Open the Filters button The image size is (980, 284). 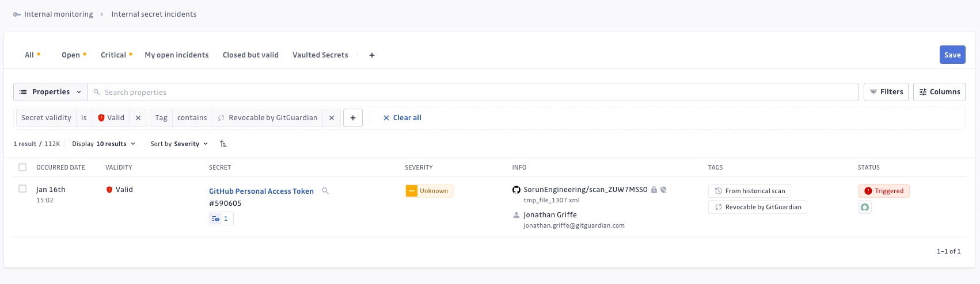[x=886, y=92]
